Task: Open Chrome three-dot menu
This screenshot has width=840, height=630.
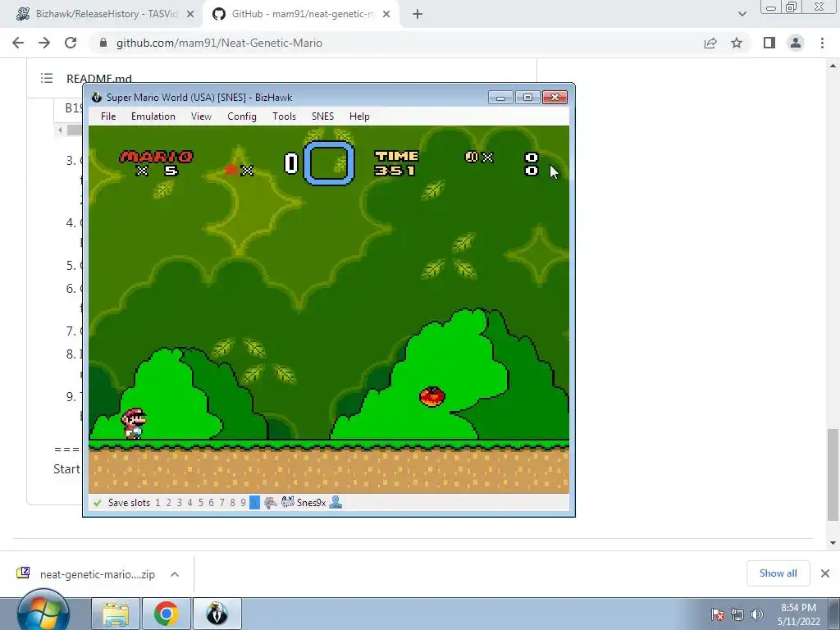Action: pyautogui.click(x=822, y=43)
